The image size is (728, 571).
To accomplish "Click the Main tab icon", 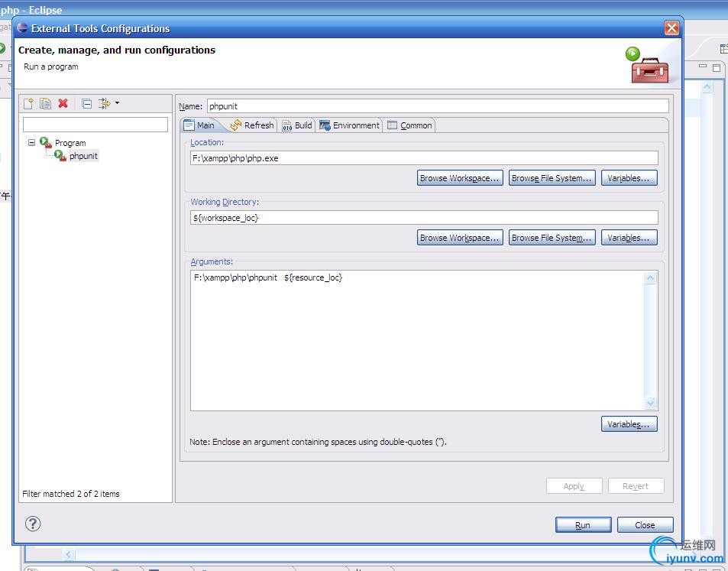I will point(189,125).
